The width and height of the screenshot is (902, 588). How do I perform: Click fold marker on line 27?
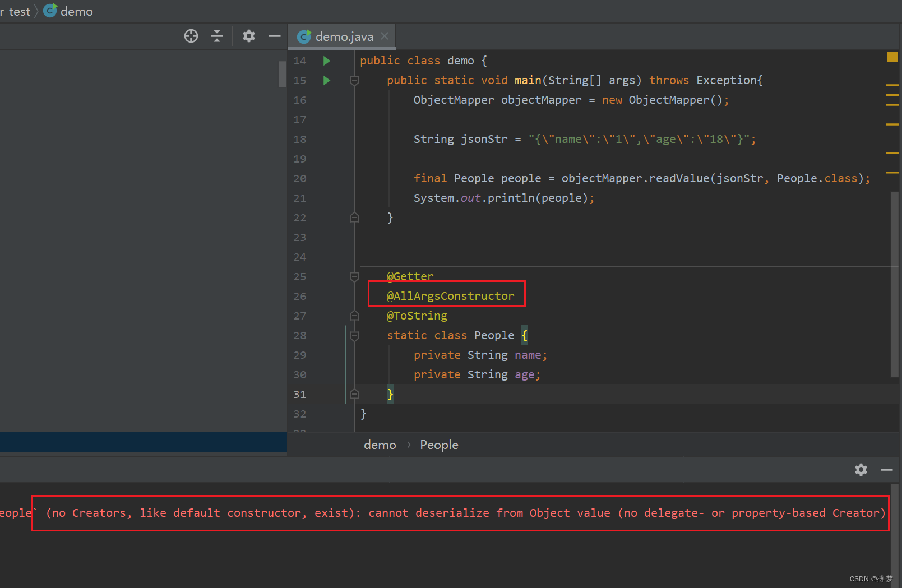(x=354, y=316)
